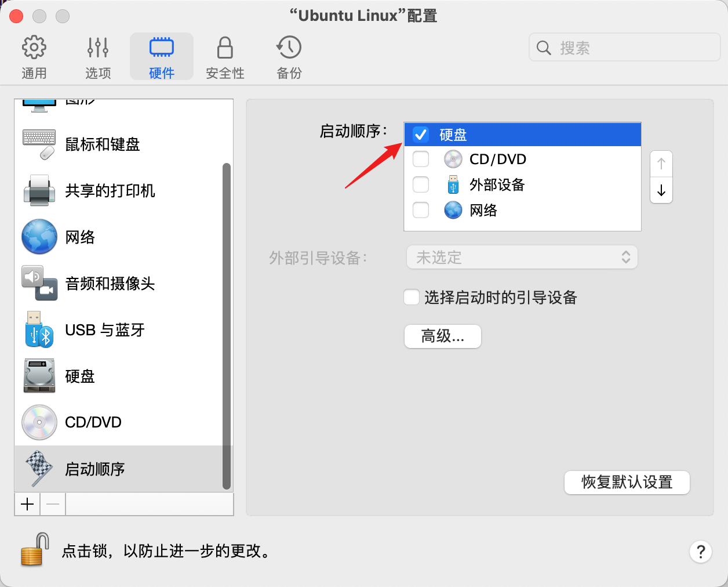Click 恢复默认设置 restore defaults button
The image size is (728, 587).
627,483
